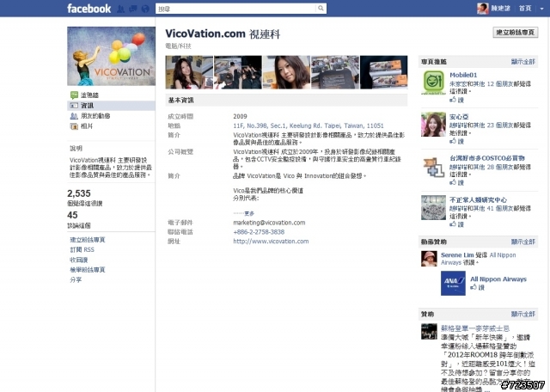Open ANA logo thumbnail
The height and width of the screenshot is (392, 550).
tap(453, 283)
